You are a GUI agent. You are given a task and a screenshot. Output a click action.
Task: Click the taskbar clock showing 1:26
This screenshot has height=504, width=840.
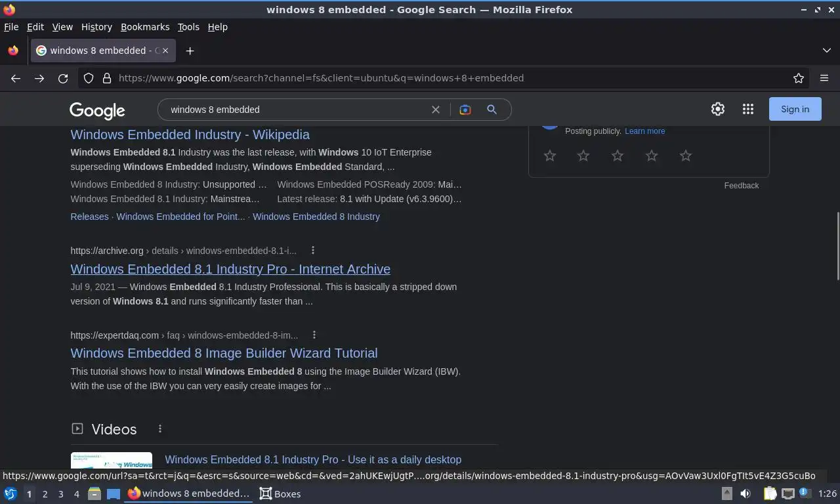tap(828, 494)
